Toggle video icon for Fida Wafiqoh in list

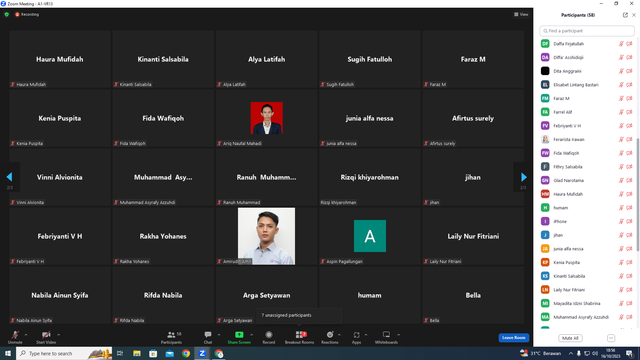pos(629,153)
